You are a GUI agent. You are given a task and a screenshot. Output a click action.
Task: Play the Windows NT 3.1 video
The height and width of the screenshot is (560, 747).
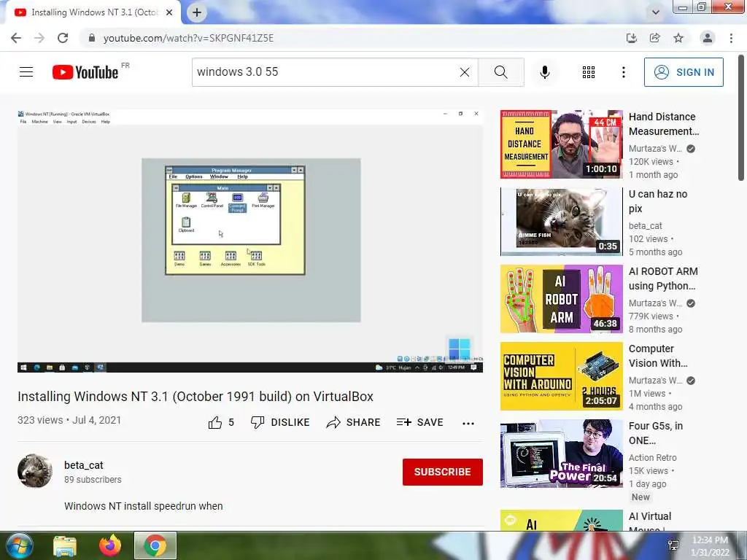pyautogui.click(x=250, y=241)
